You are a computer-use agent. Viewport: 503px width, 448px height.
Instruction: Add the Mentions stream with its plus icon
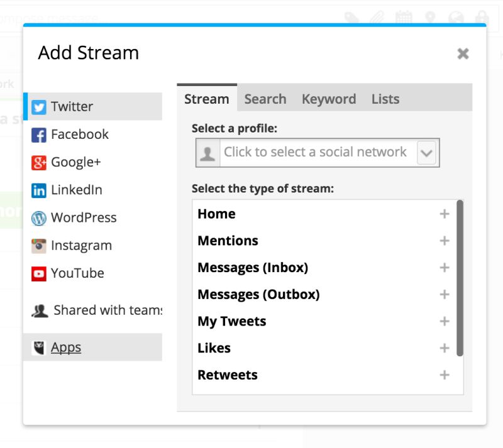tap(445, 241)
